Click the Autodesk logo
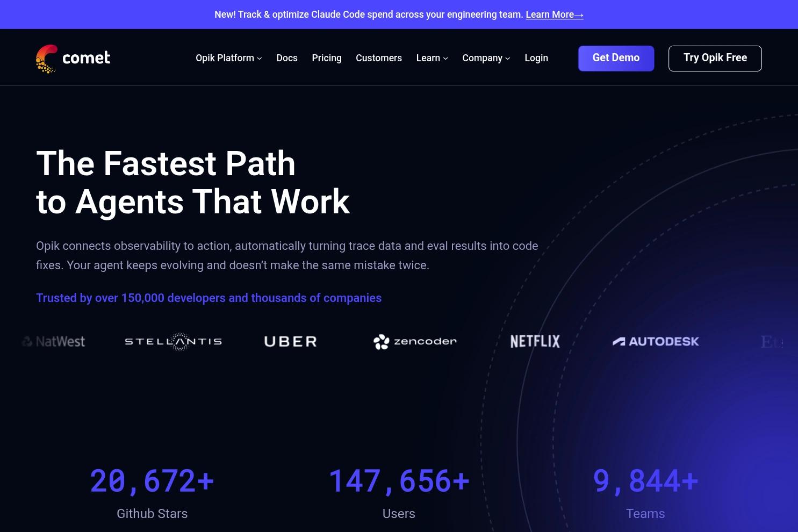This screenshot has height=532, width=798. [656, 341]
